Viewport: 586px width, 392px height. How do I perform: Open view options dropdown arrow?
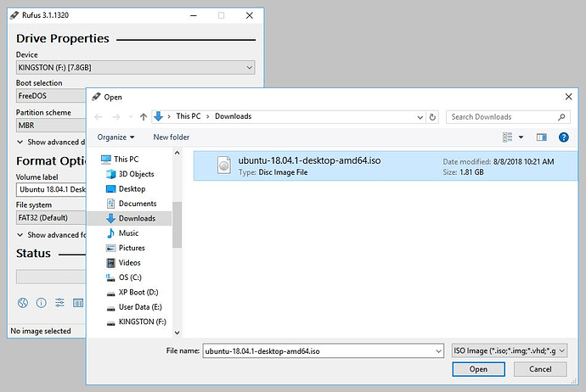click(521, 137)
